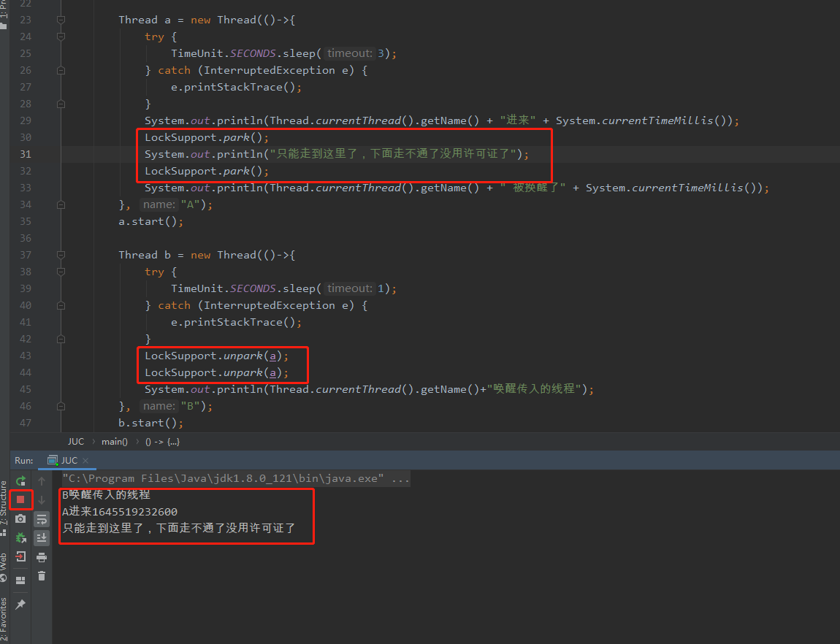Navigate down with the arrow icon

pyautogui.click(x=42, y=499)
